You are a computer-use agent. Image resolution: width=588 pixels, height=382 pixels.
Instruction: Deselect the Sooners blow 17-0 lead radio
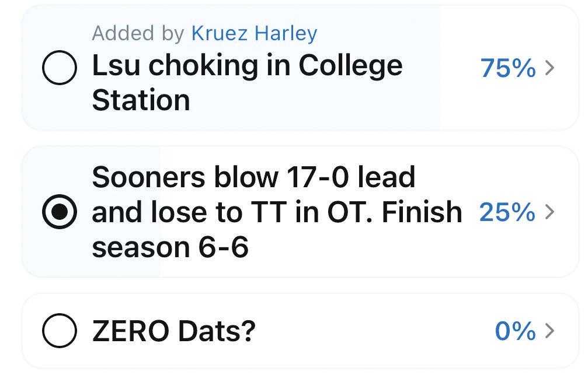60,212
